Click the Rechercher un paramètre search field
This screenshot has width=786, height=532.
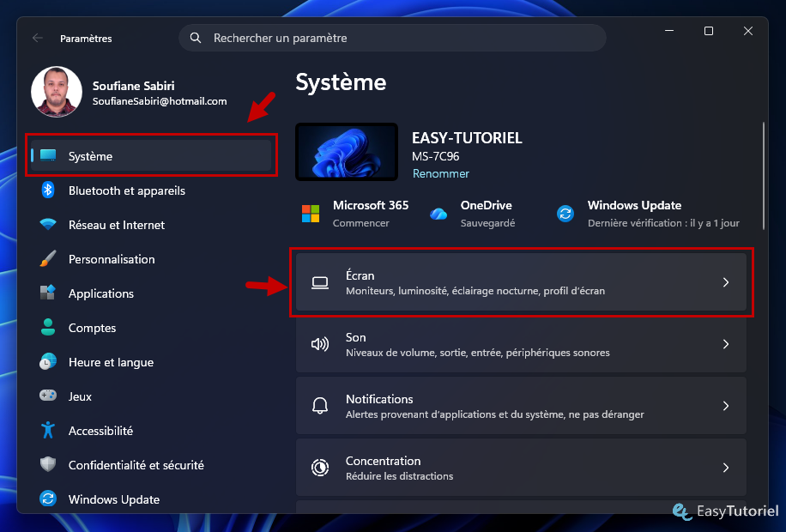[x=392, y=38]
